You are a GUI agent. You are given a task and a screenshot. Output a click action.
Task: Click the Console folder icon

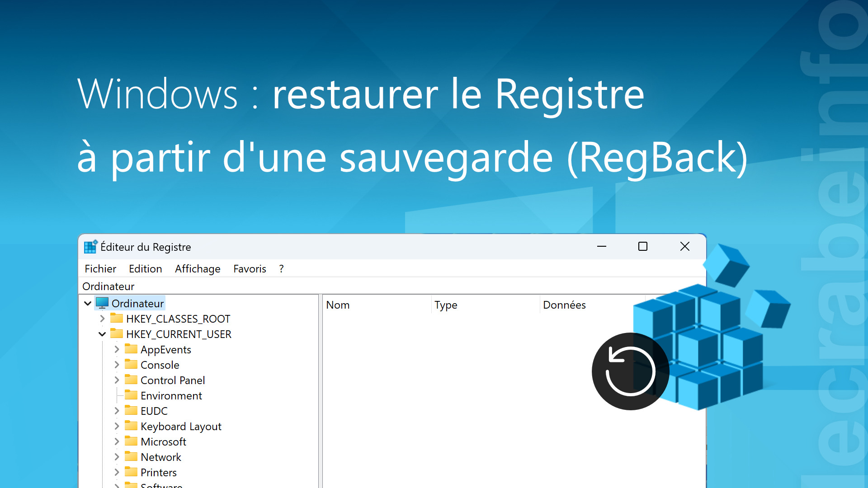131,364
